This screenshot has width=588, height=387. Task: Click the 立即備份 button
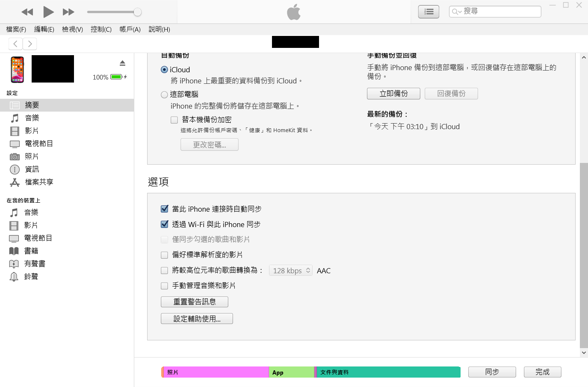pyautogui.click(x=393, y=94)
